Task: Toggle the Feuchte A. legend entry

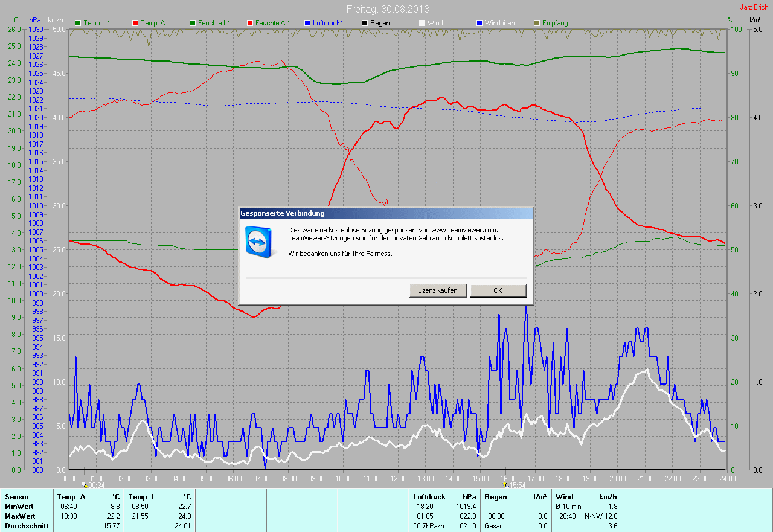Action: tap(269, 23)
